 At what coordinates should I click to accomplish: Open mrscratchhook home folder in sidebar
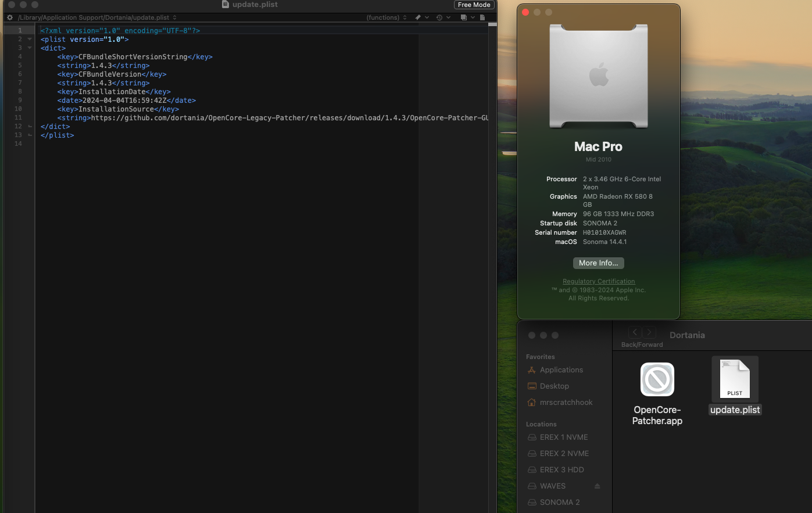(x=560, y=403)
